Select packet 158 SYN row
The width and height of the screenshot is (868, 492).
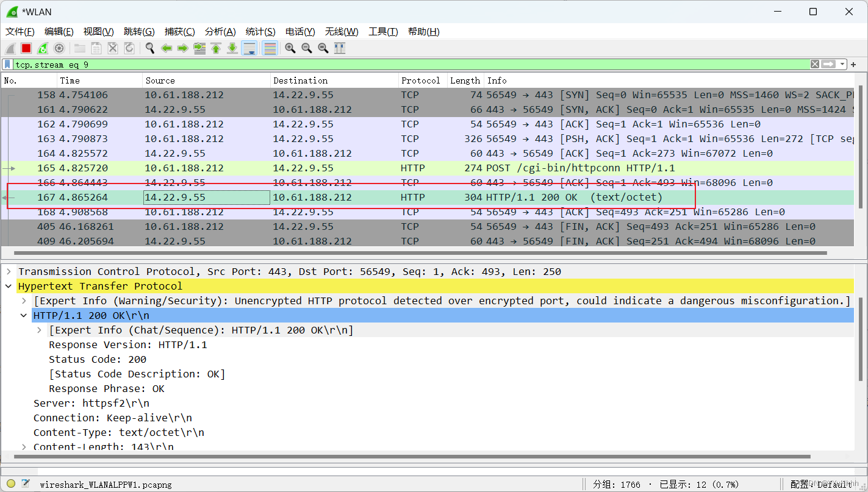pos(428,94)
